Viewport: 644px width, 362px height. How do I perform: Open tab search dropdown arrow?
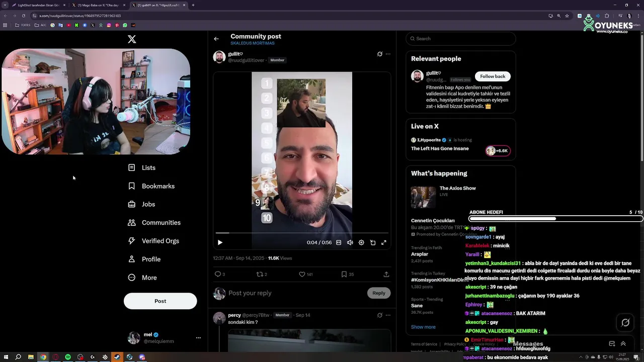5,5
